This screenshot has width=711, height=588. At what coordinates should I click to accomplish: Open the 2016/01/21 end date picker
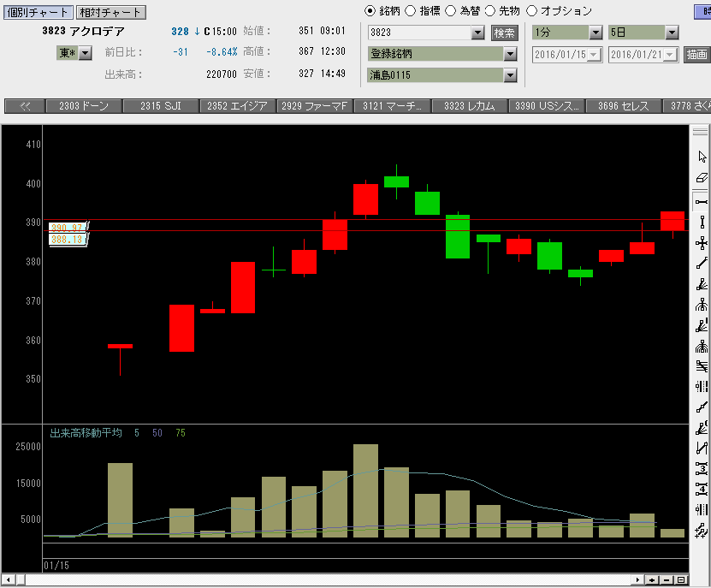670,55
